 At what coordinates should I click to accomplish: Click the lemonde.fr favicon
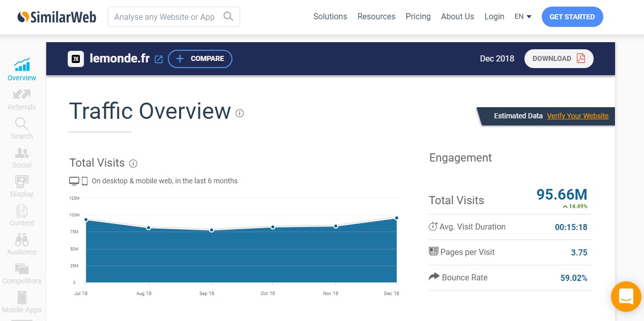click(x=76, y=59)
